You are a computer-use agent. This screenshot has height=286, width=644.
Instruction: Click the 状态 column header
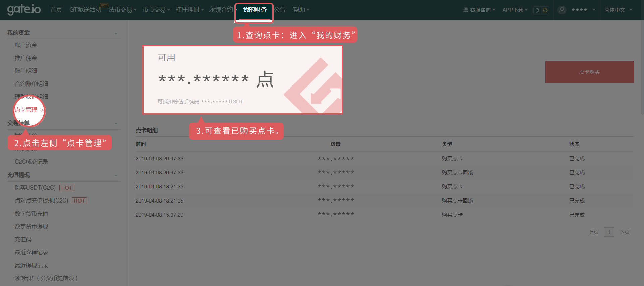pyautogui.click(x=574, y=144)
